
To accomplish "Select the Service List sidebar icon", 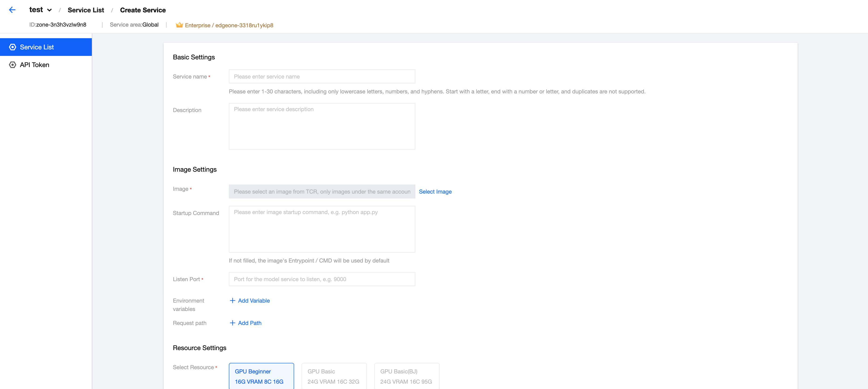I will 13,47.
